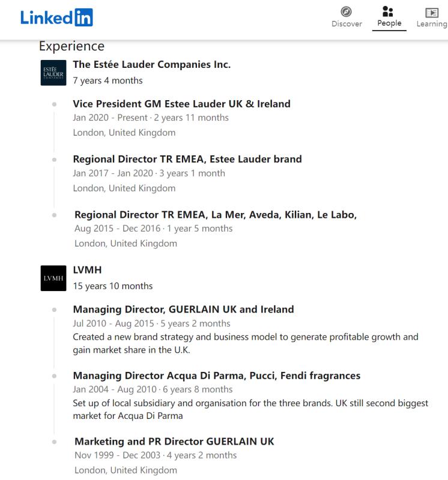This screenshot has height=480, width=448.
Task: Click the bullet beside Vice President GM role
Action: click(x=54, y=104)
